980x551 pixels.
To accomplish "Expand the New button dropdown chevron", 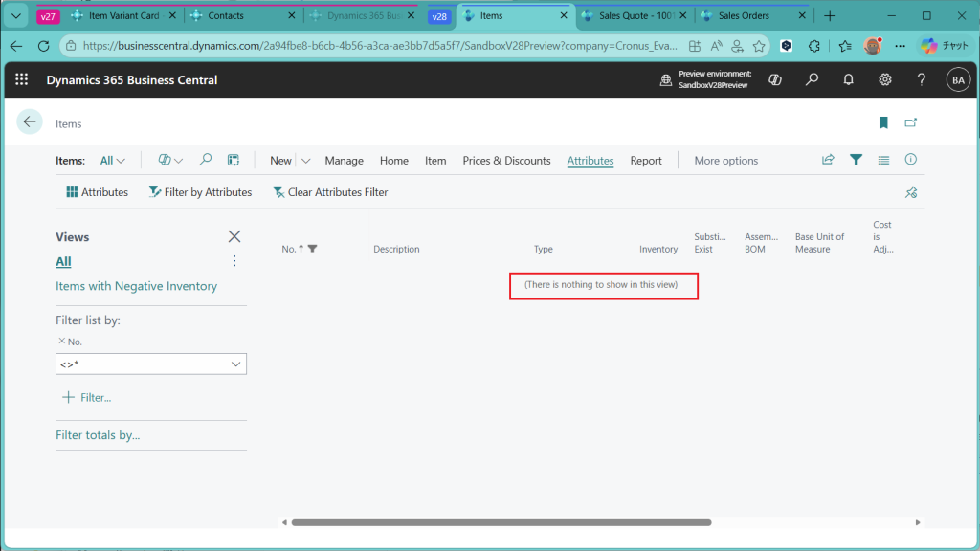I will point(306,161).
